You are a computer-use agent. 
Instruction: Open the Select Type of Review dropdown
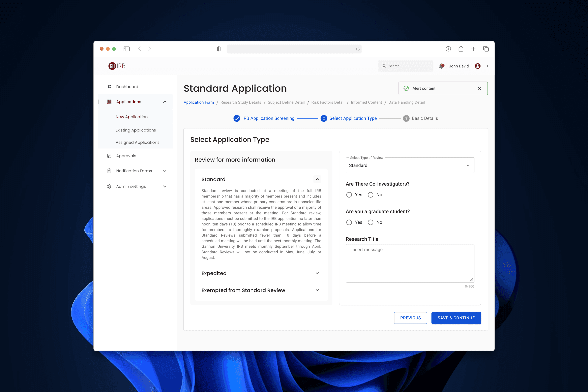point(410,165)
